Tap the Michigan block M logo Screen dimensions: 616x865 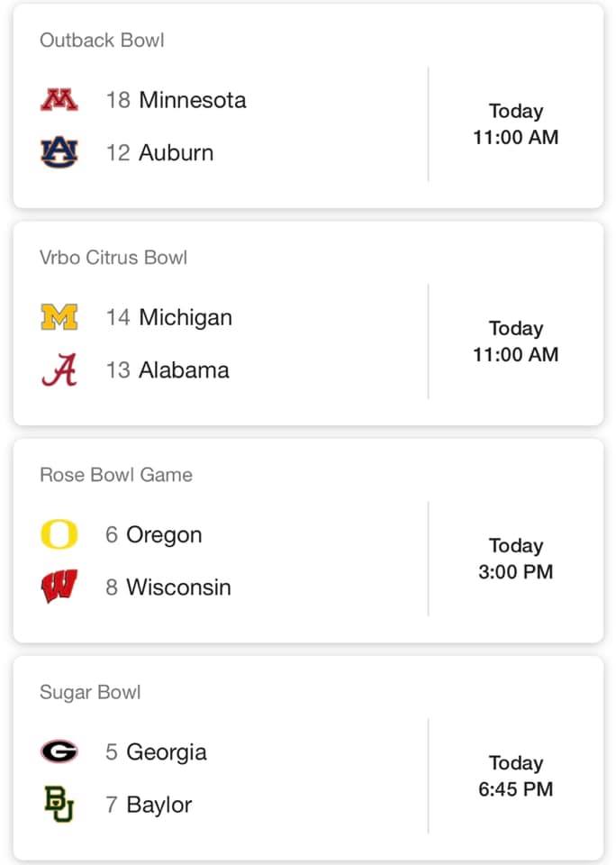pos(59,317)
